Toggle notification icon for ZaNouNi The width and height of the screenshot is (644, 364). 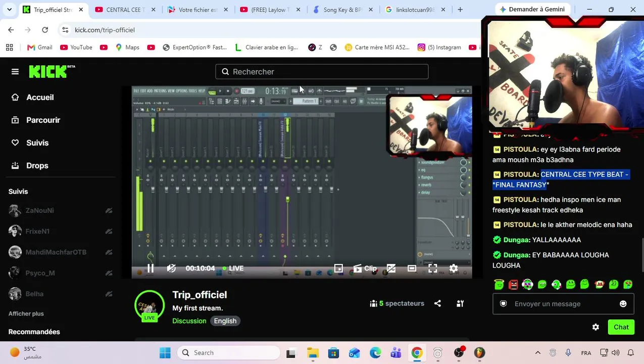click(109, 210)
